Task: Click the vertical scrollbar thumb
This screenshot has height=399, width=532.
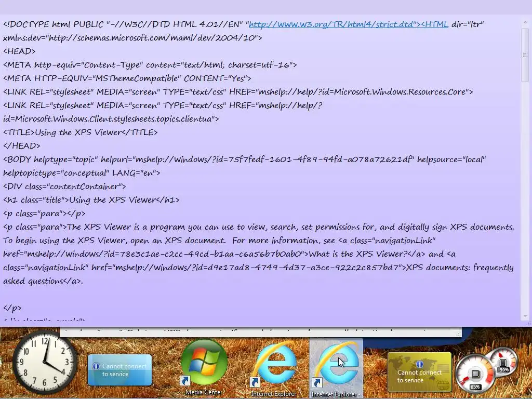Action: [x=525, y=55]
